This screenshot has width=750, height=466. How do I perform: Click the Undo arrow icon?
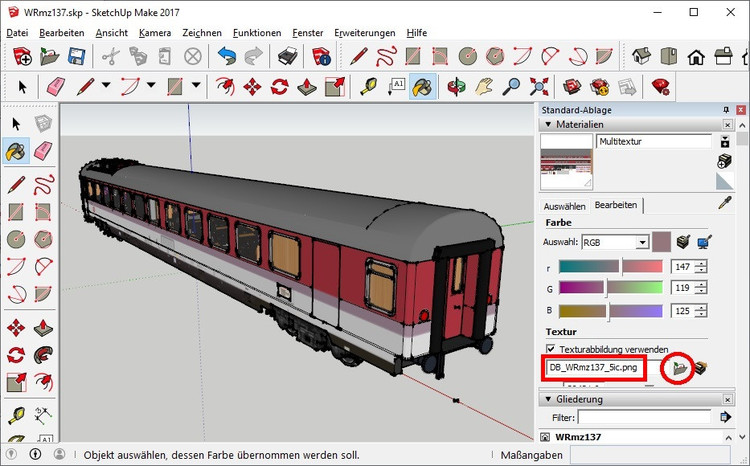[225, 55]
